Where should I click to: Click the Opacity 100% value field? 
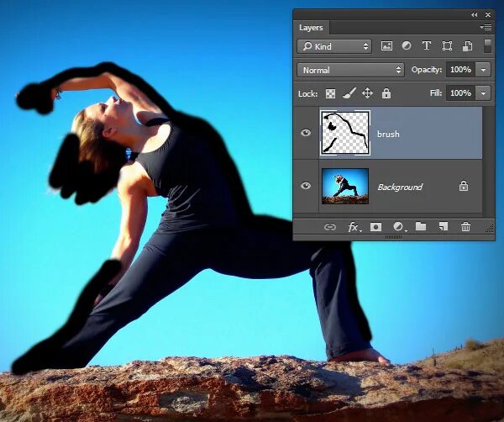(460, 70)
